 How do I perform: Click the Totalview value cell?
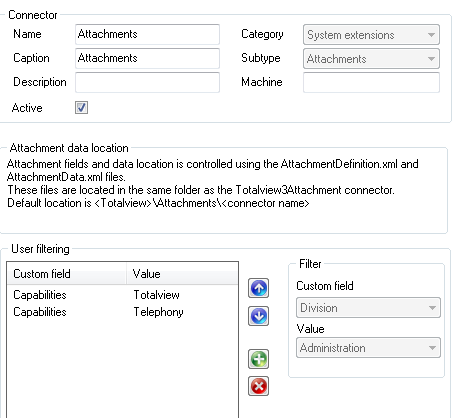pos(157,295)
